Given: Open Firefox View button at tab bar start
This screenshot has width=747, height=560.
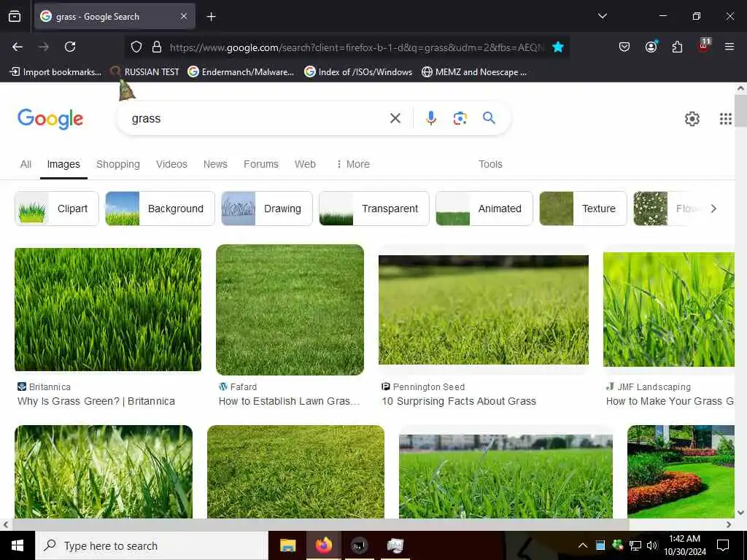Looking at the screenshot, I should [15, 17].
